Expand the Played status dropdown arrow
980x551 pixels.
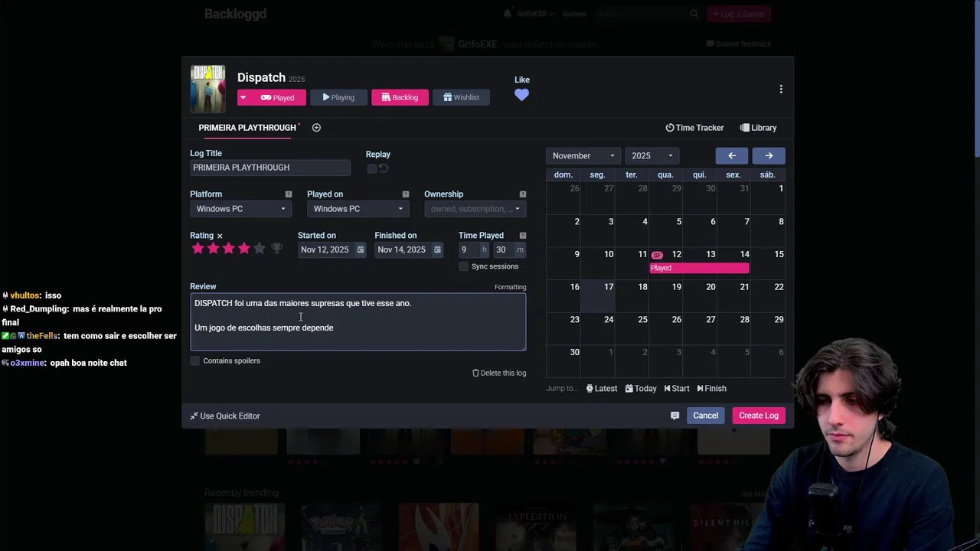pyautogui.click(x=243, y=97)
